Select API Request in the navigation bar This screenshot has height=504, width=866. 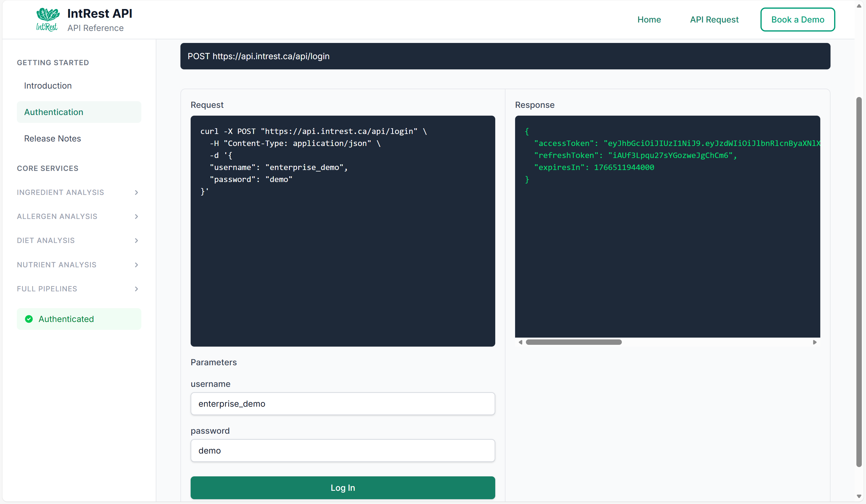click(714, 19)
